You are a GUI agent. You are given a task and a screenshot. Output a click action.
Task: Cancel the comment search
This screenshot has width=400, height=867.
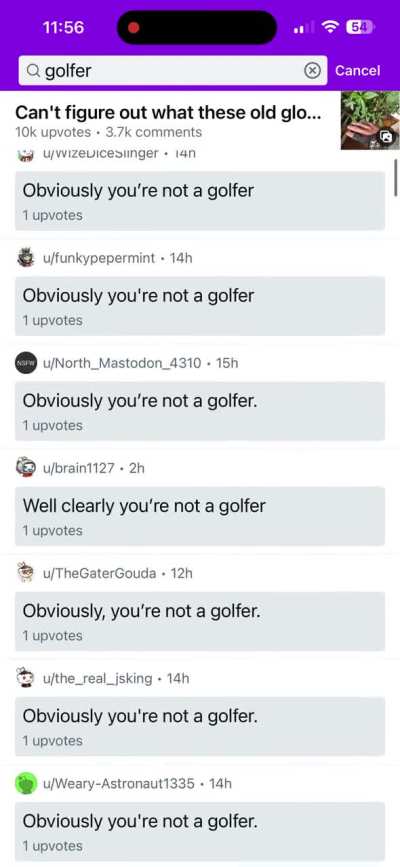pos(357,70)
